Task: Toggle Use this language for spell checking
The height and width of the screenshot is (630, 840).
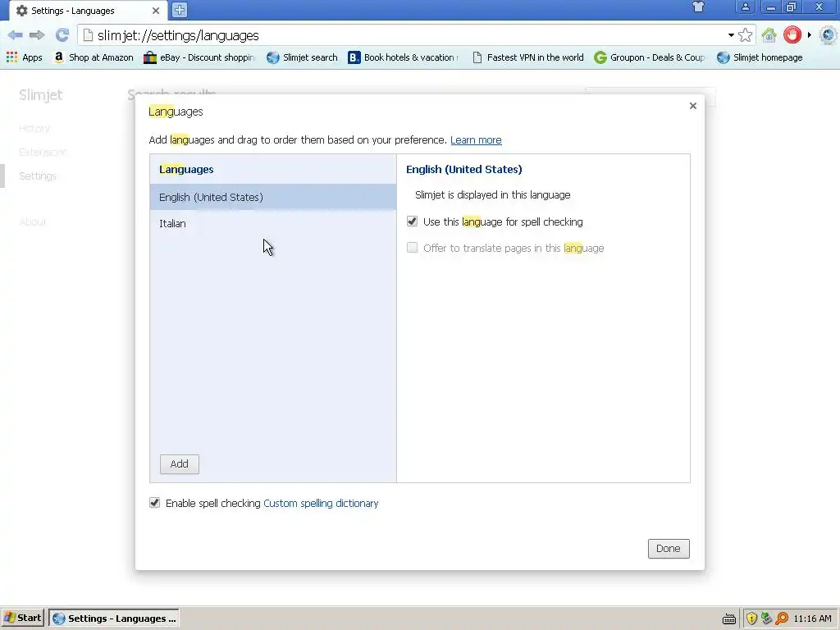Action: pyautogui.click(x=412, y=221)
